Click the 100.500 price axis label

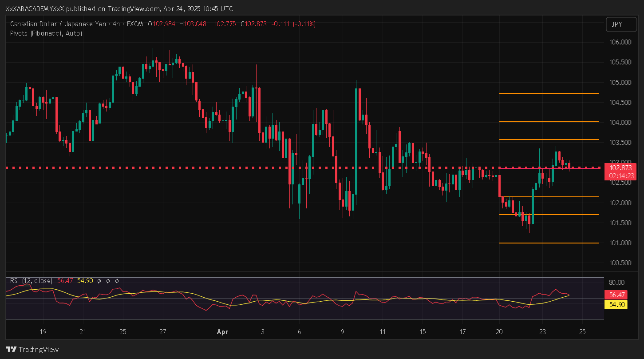(x=620, y=263)
